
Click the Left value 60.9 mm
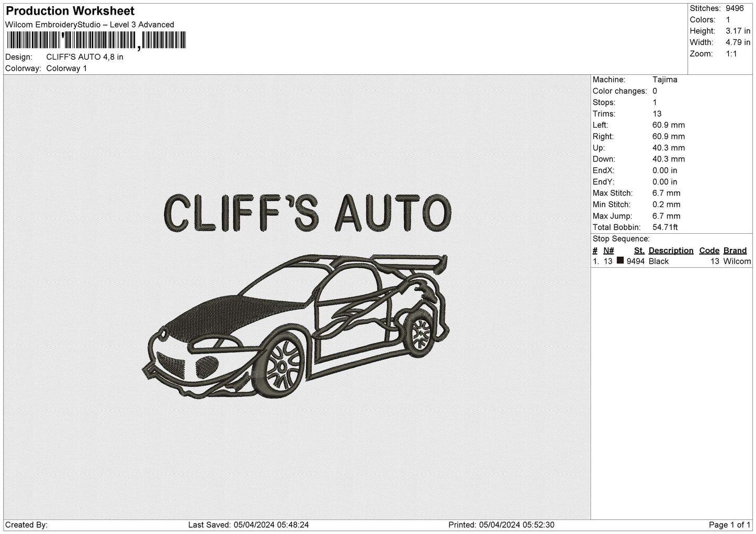(669, 125)
